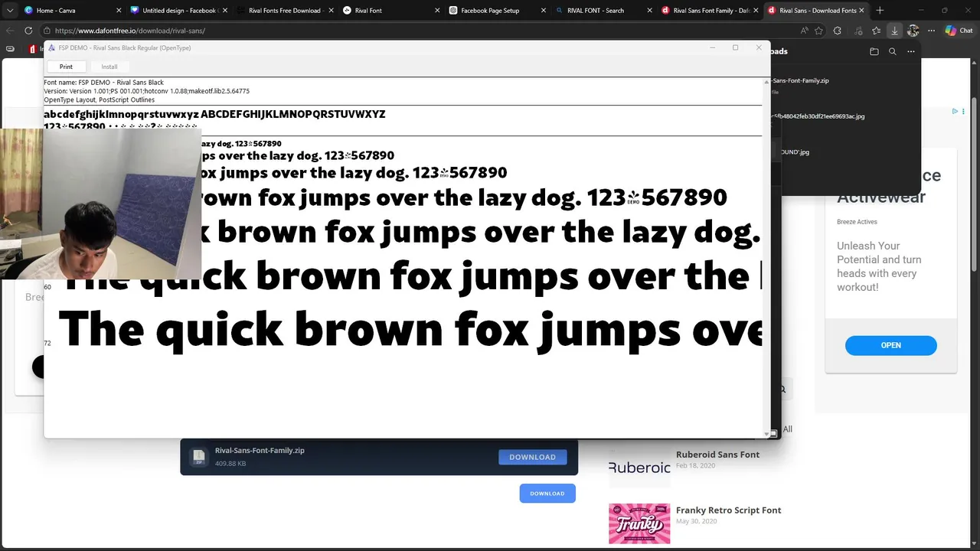This screenshot has height=551, width=980.
Task: Reload the current page
Action: [28, 31]
